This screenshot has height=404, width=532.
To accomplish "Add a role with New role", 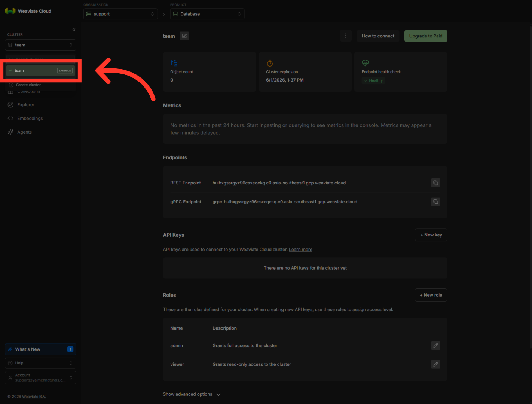I will (431, 295).
